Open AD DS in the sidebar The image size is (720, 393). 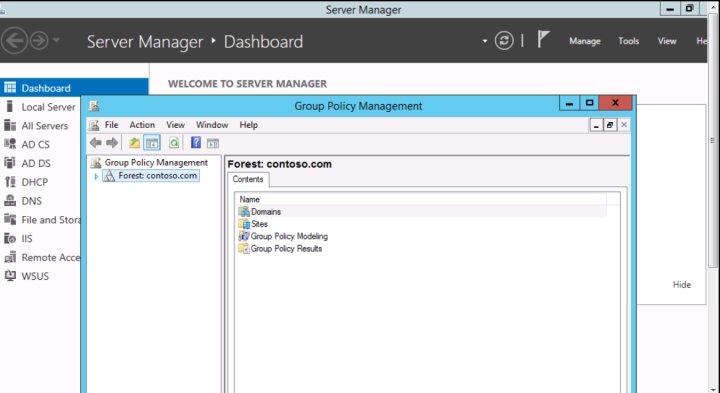pyautogui.click(x=36, y=163)
